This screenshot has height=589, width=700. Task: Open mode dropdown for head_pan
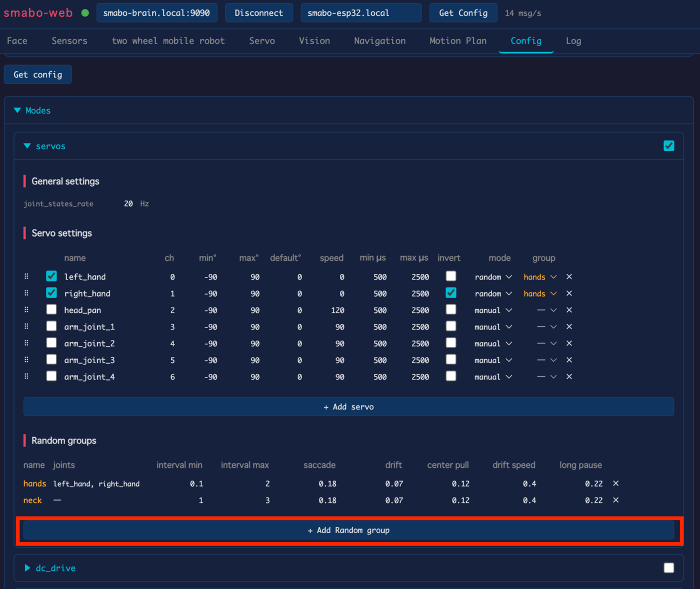493,310
